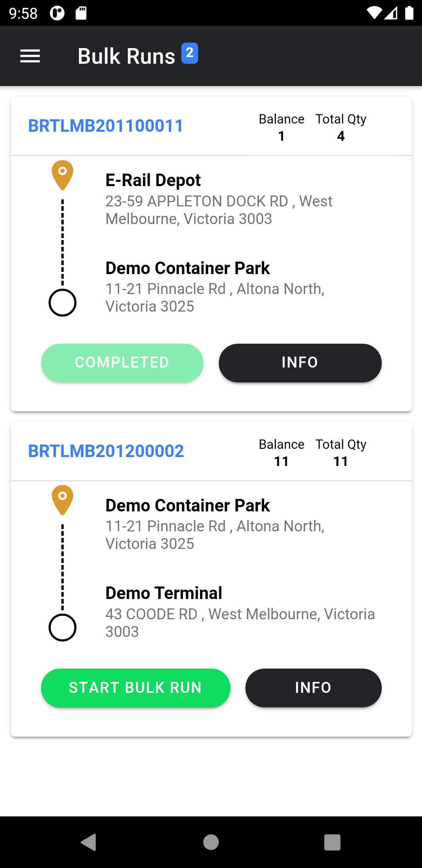The image size is (422, 868).
Task: Open Info for run BRTLMB201100011
Action: 300,363
